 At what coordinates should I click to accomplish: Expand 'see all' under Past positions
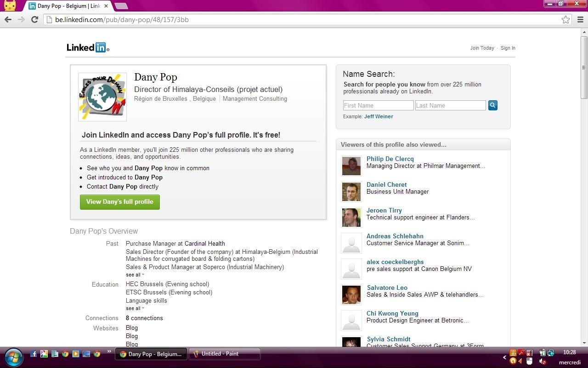[x=135, y=275]
